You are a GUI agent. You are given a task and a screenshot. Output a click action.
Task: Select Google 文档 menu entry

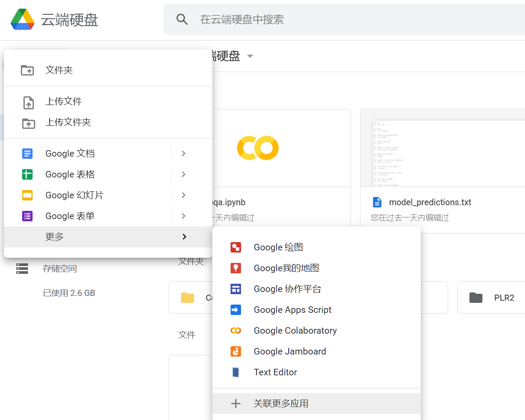click(x=108, y=154)
